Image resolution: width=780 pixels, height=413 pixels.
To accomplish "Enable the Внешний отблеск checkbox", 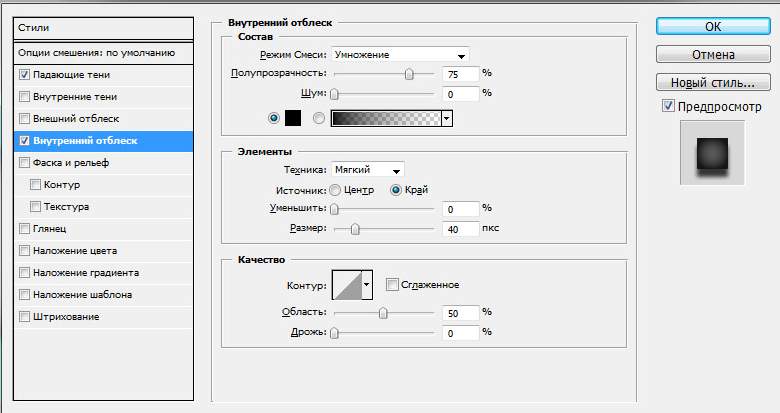I will click(x=24, y=118).
